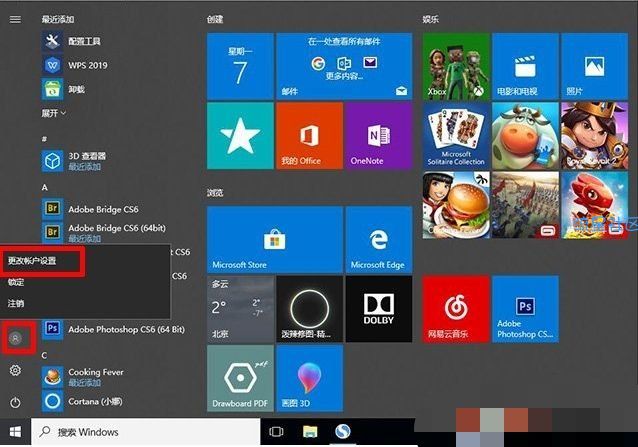This screenshot has width=638, height=447.
Task: Click the 娱乐 group header
Action: (430, 19)
